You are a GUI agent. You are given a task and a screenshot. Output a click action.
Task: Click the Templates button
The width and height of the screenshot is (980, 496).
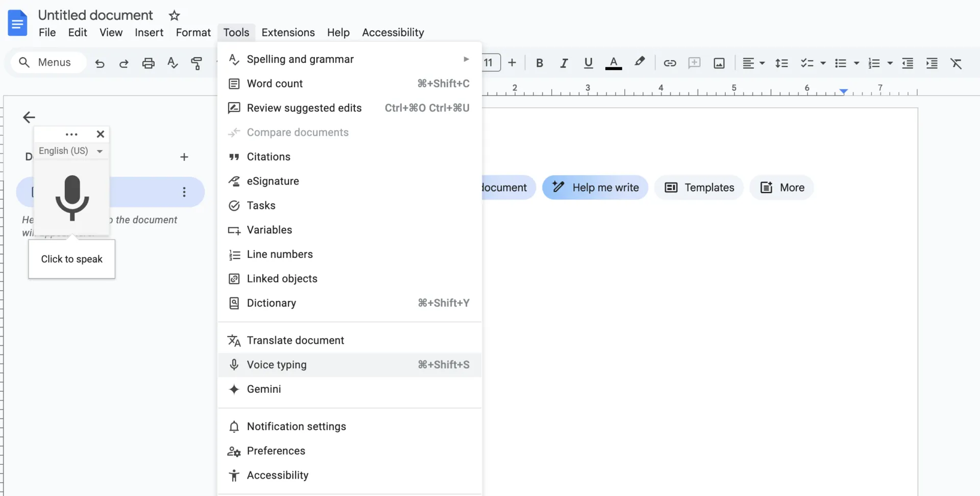[x=699, y=187]
